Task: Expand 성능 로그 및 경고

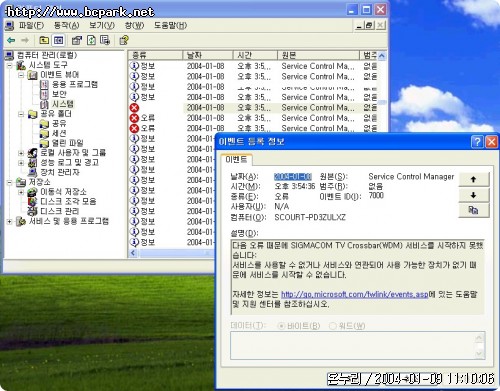Action: pos(21,163)
